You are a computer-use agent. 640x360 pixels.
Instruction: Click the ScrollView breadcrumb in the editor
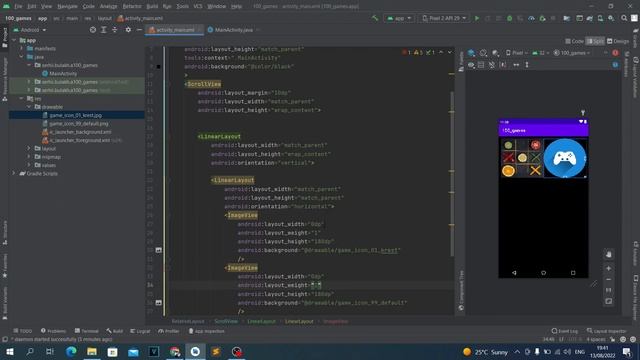pos(226,322)
